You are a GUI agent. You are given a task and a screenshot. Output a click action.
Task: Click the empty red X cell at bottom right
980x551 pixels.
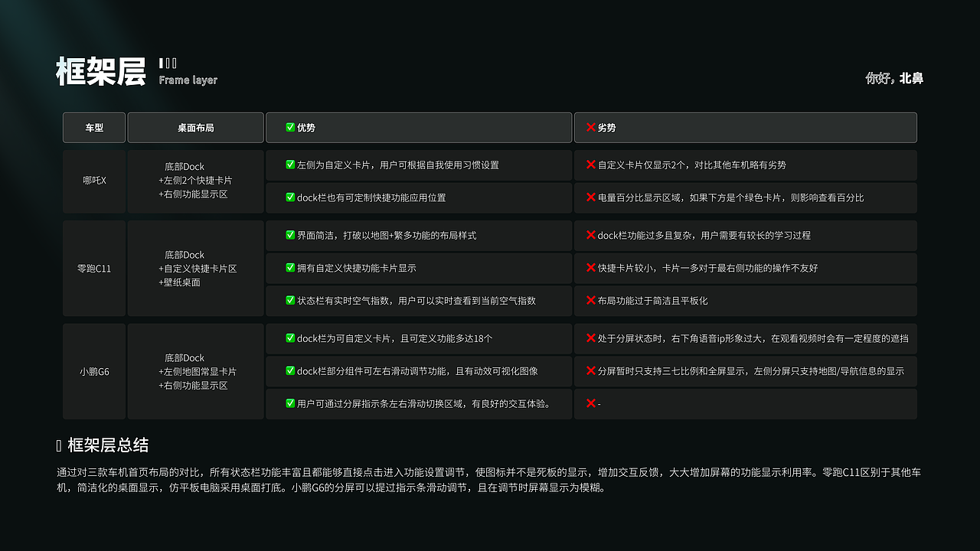590,403
